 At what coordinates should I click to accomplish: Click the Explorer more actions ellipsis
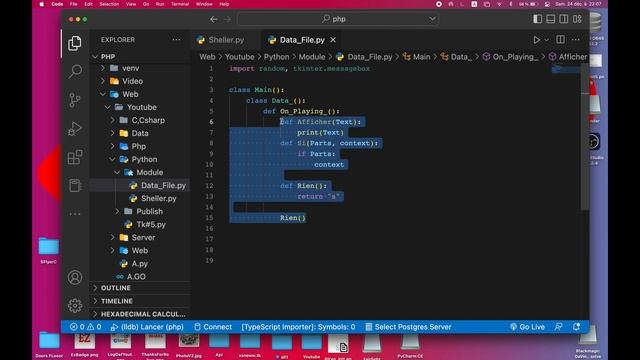176,40
